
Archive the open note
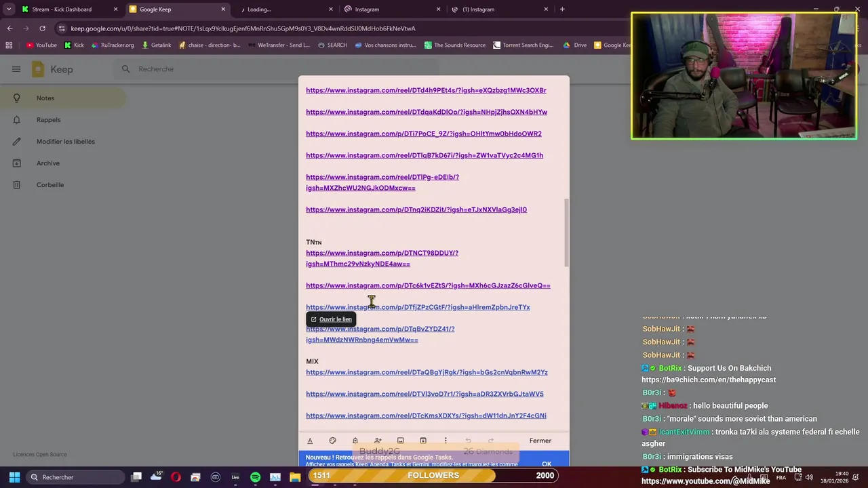tap(422, 441)
